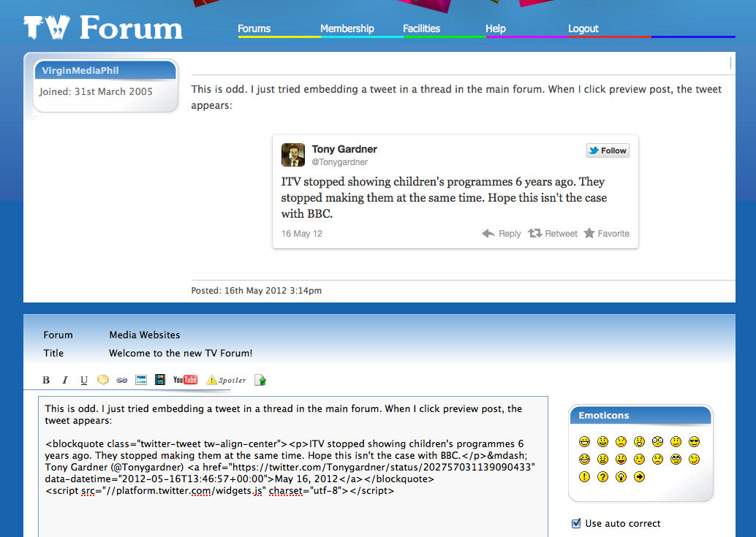Click into the post message text area
756x537 pixels.
[293, 466]
